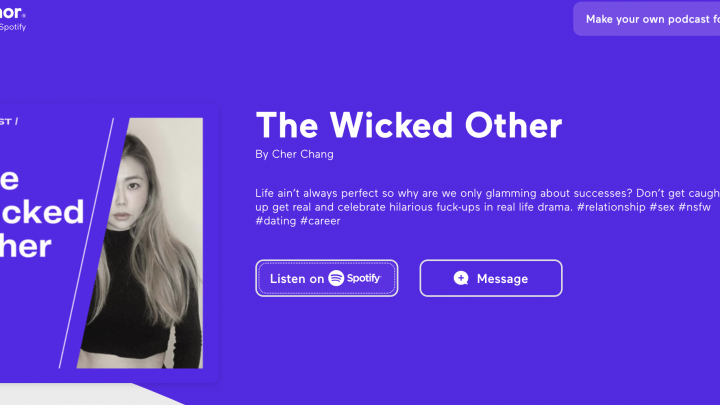
Task: Select the #nsfw hashtag
Action: pos(694,207)
